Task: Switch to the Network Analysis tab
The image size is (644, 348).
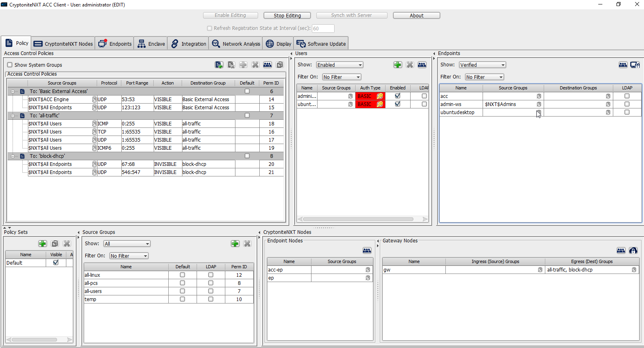Action: (236, 44)
